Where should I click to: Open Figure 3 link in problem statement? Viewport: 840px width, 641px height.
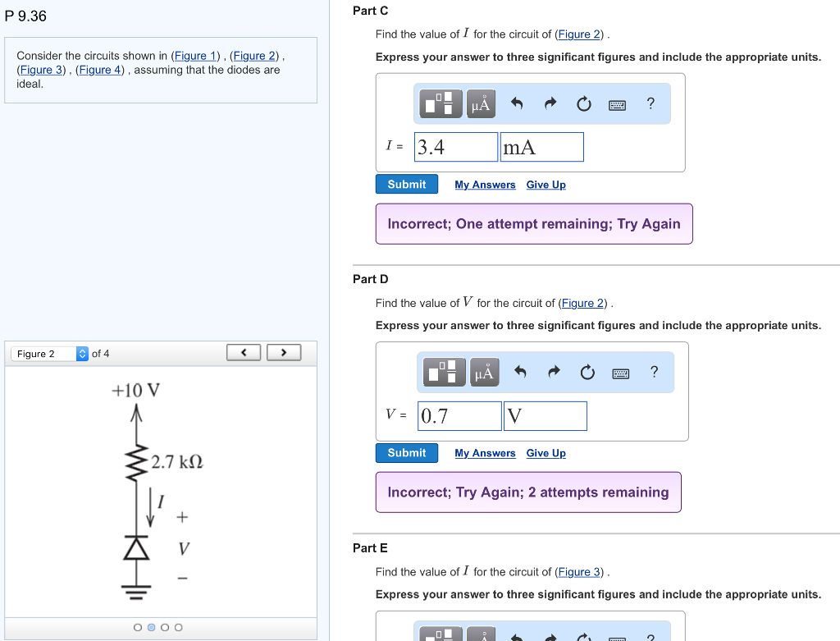pos(41,70)
